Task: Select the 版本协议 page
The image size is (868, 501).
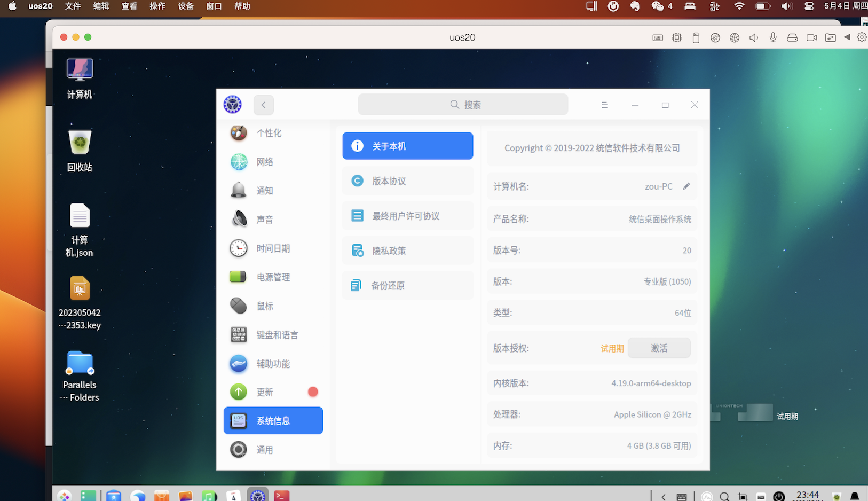Action: coord(408,181)
